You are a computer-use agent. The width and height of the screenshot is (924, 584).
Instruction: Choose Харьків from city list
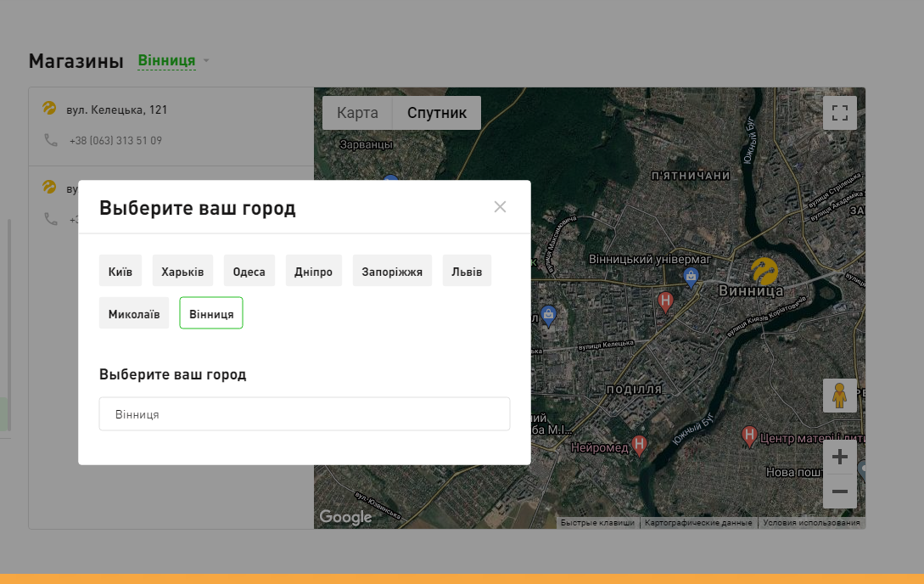[182, 271]
